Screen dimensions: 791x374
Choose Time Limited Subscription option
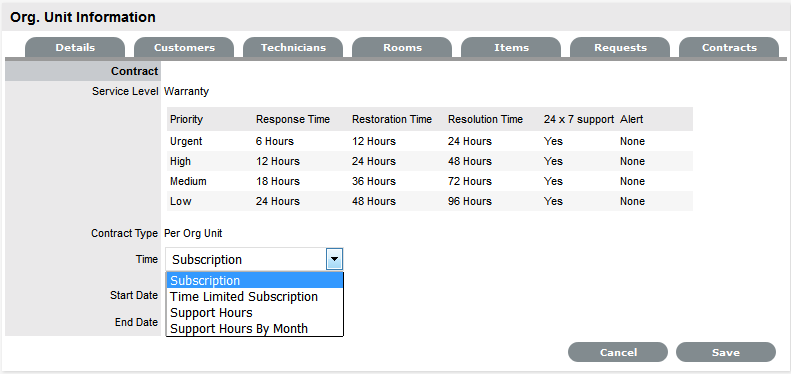(x=255, y=297)
